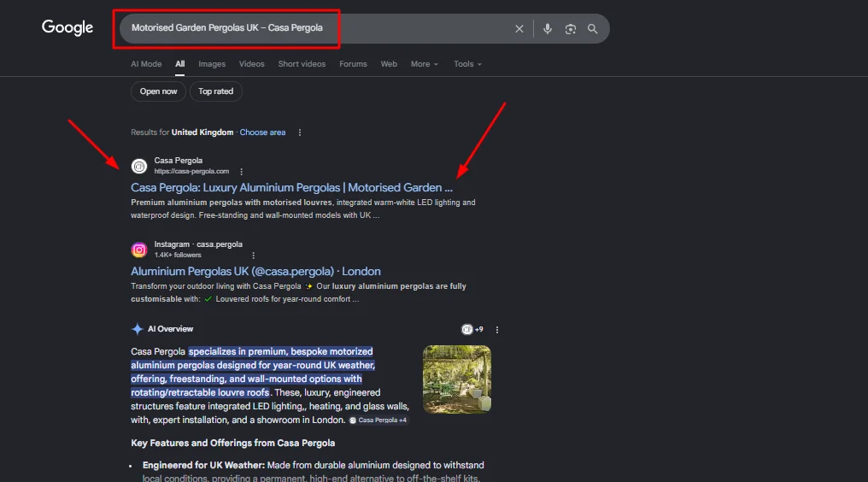Screen dimensions: 868x482
Task: Open Casa Pergola Luxury Aluminium Pergolas result
Action: tap(291, 187)
